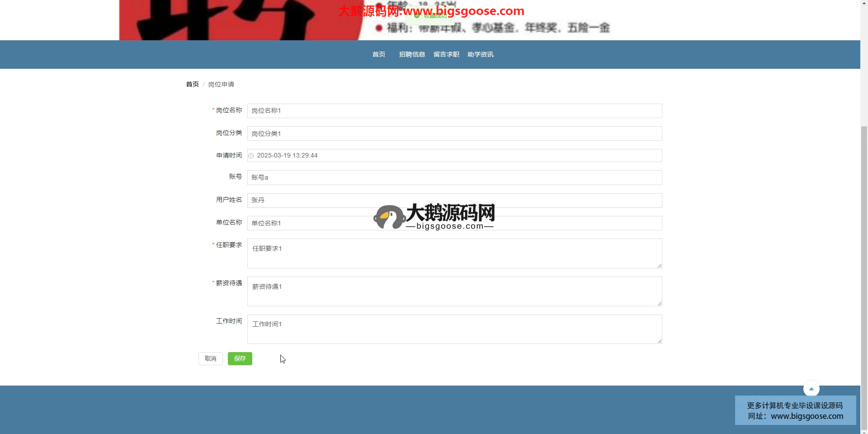Click the page vertical scrollbar
The width and height of the screenshot is (868, 434).
864,272
